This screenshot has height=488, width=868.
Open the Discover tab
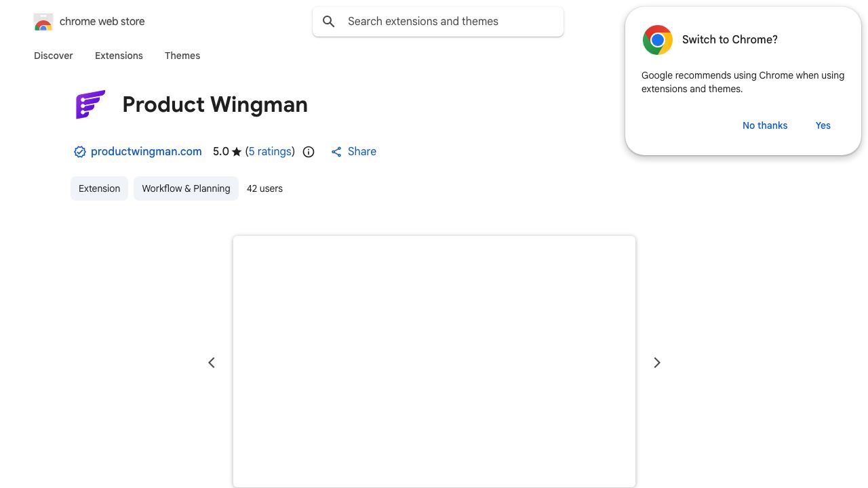pos(54,56)
